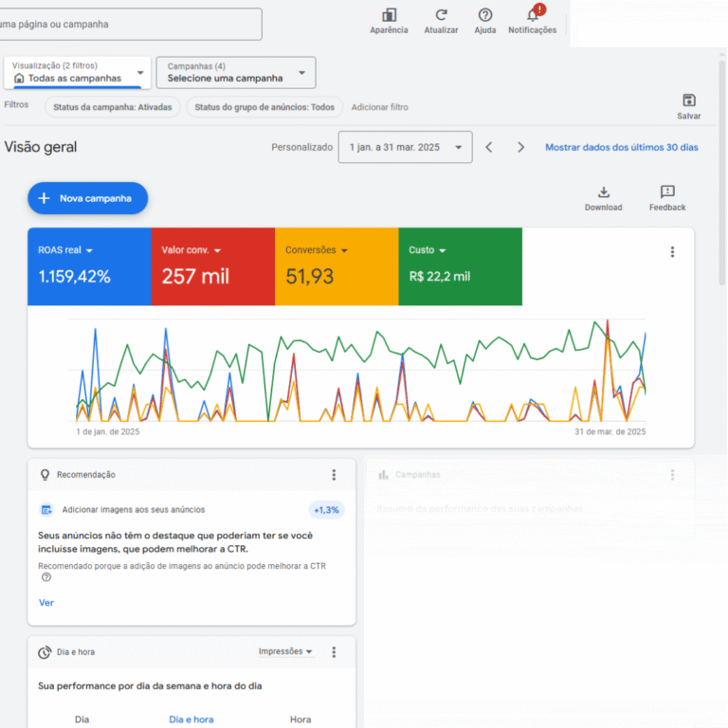Go to previous date range arrow
Screen dimensions: 728x728
coord(489,147)
